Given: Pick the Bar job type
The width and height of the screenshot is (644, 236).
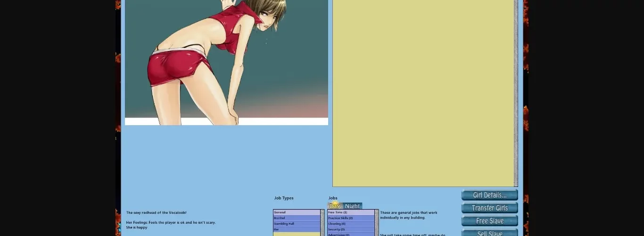Looking at the screenshot, I should pyautogui.click(x=296, y=229).
